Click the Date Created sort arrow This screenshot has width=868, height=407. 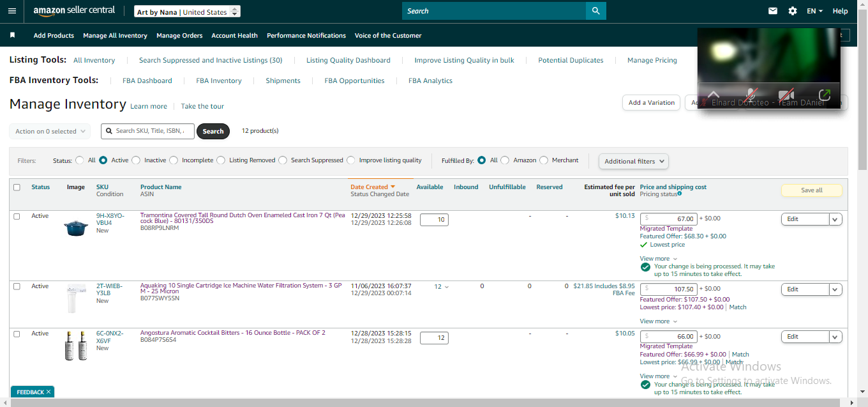coord(393,187)
